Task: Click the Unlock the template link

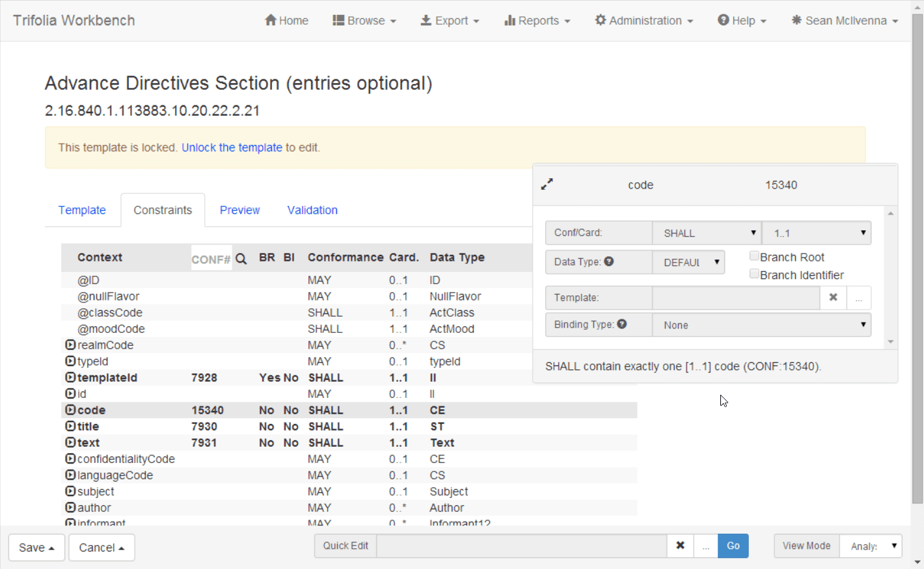Action: point(232,148)
